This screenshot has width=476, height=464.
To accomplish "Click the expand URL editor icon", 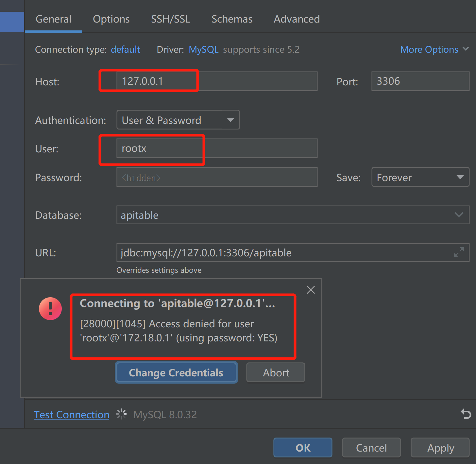I will (x=459, y=252).
